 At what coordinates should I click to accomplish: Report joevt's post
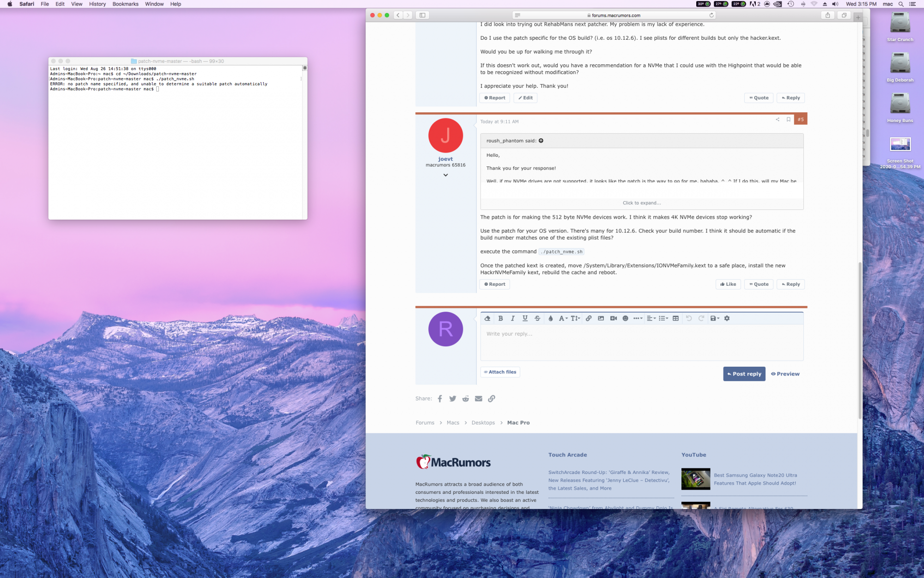click(494, 284)
